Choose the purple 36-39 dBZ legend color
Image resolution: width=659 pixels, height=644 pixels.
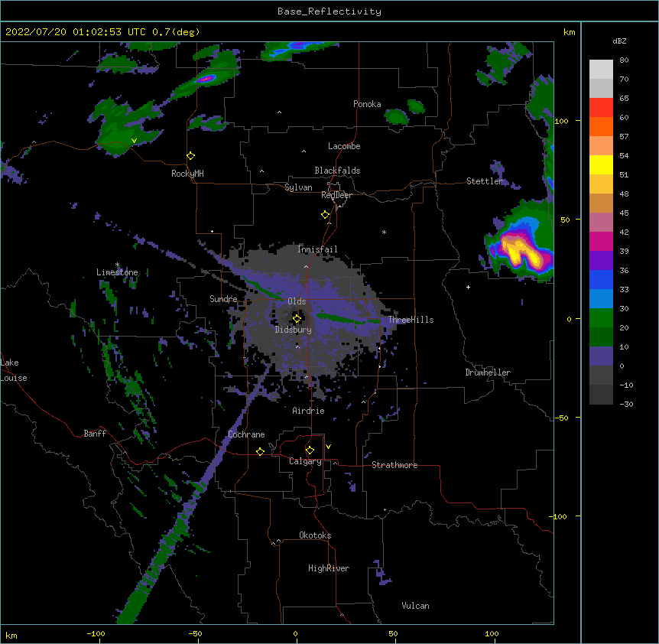(x=601, y=261)
